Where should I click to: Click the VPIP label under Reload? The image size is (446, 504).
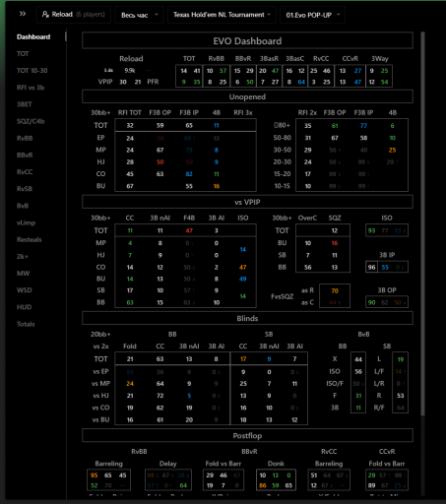pyautogui.click(x=105, y=82)
